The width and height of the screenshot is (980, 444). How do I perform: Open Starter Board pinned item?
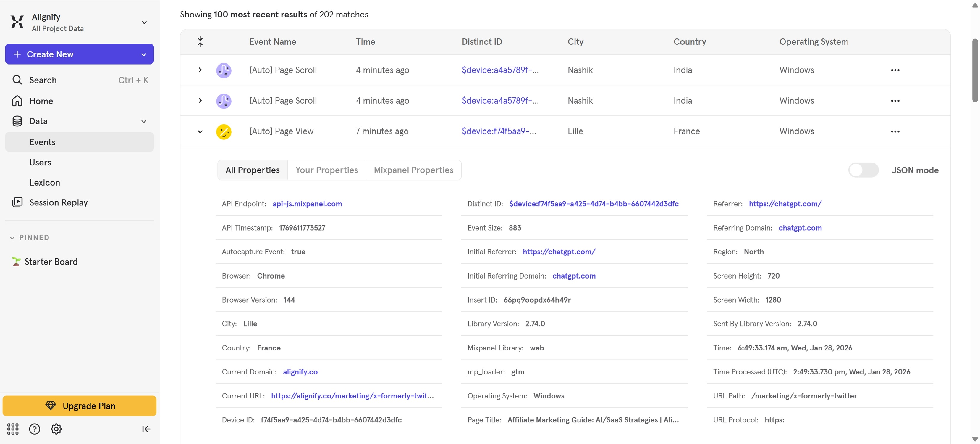pyautogui.click(x=51, y=262)
